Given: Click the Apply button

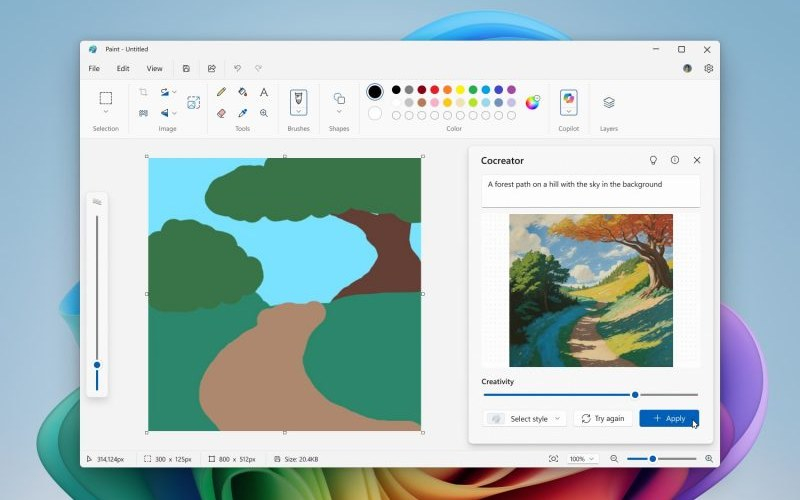Looking at the screenshot, I should coord(669,419).
